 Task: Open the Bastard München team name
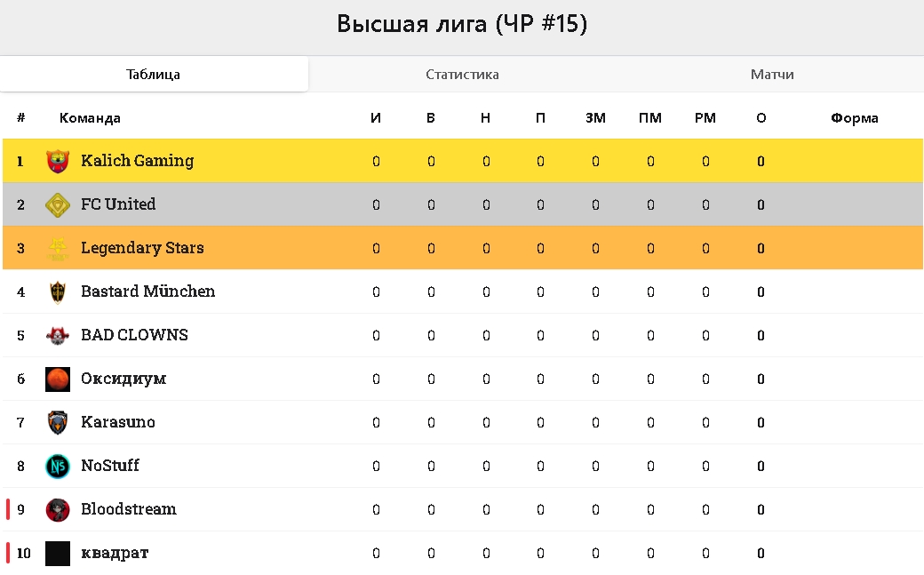click(x=147, y=291)
